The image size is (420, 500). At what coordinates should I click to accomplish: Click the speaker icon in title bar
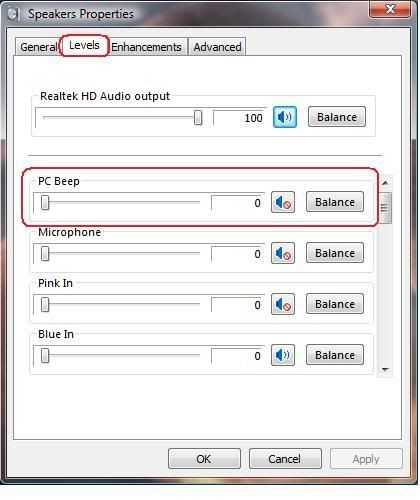pyautogui.click(x=13, y=14)
